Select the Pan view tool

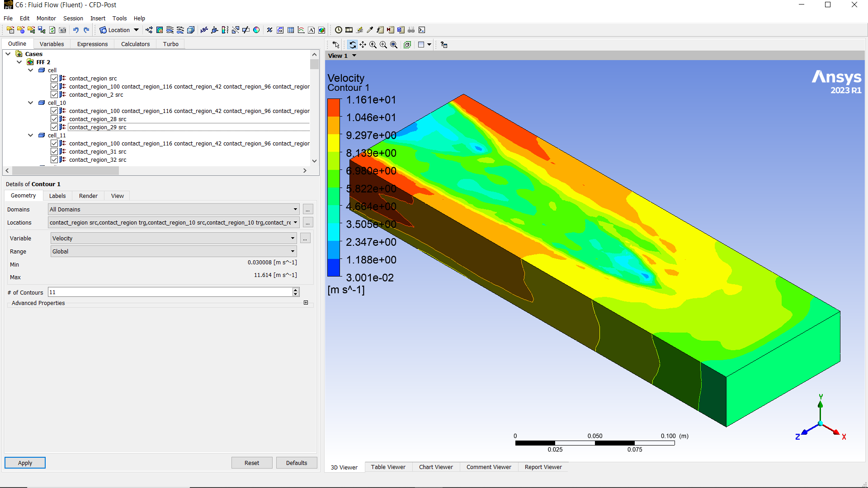(363, 45)
